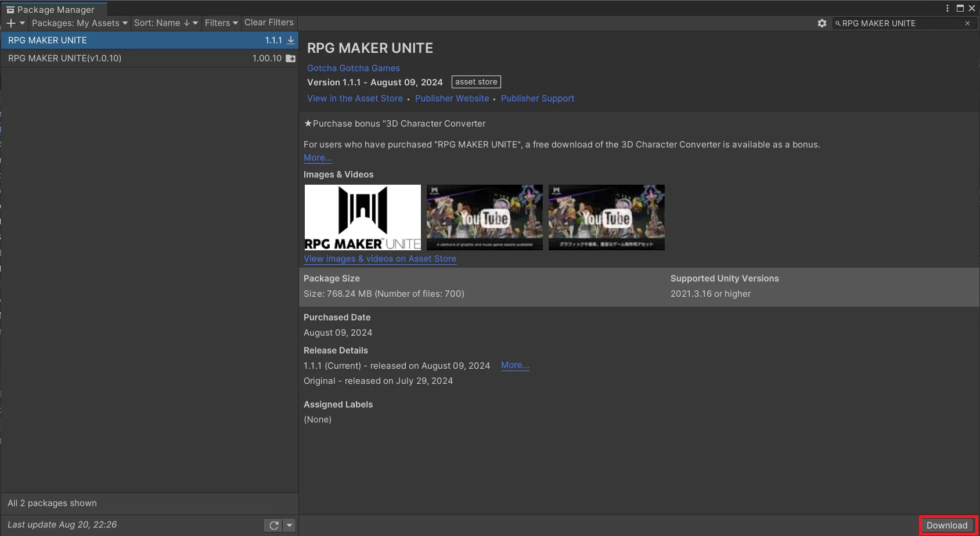Image resolution: width=980 pixels, height=536 pixels.
Task: Click the Download button
Action: [x=947, y=526]
